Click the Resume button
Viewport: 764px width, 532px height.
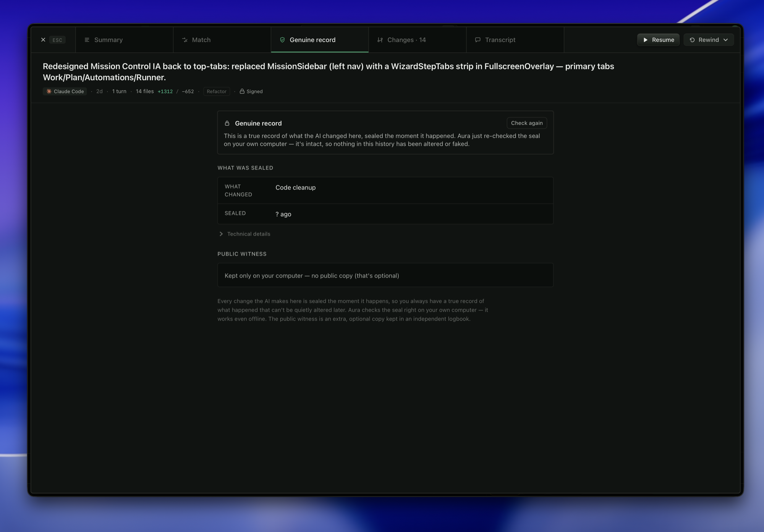pos(658,40)
